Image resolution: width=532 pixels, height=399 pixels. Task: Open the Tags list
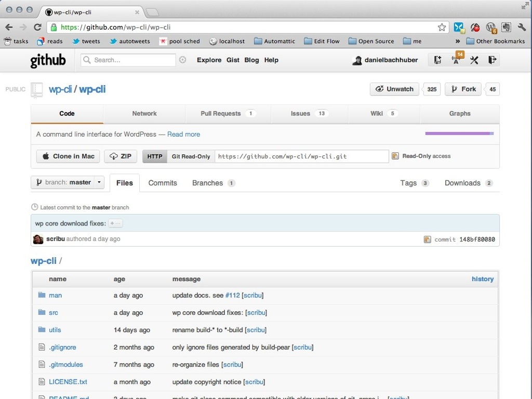[415, 183]
